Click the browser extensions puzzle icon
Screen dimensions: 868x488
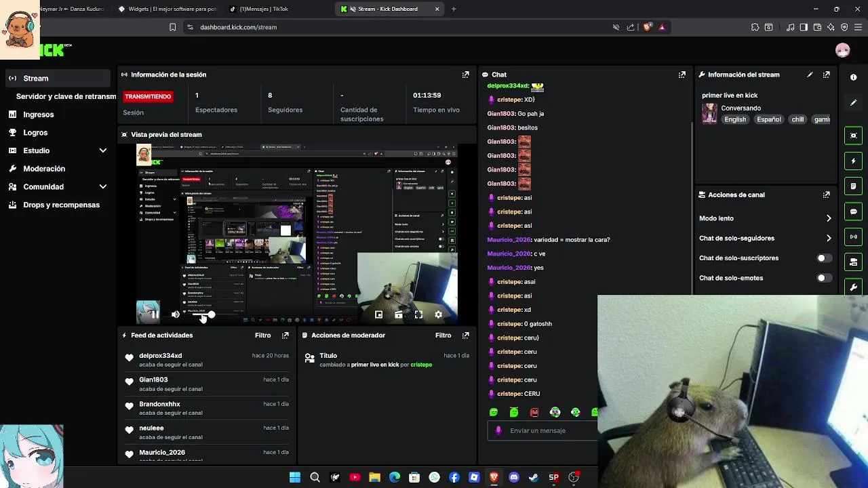coord(755,27)
